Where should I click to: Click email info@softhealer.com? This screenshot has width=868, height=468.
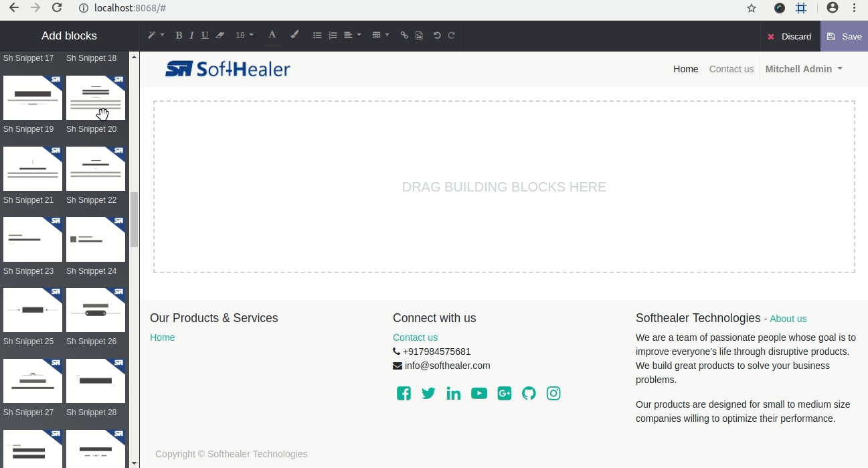coord(447,366)
